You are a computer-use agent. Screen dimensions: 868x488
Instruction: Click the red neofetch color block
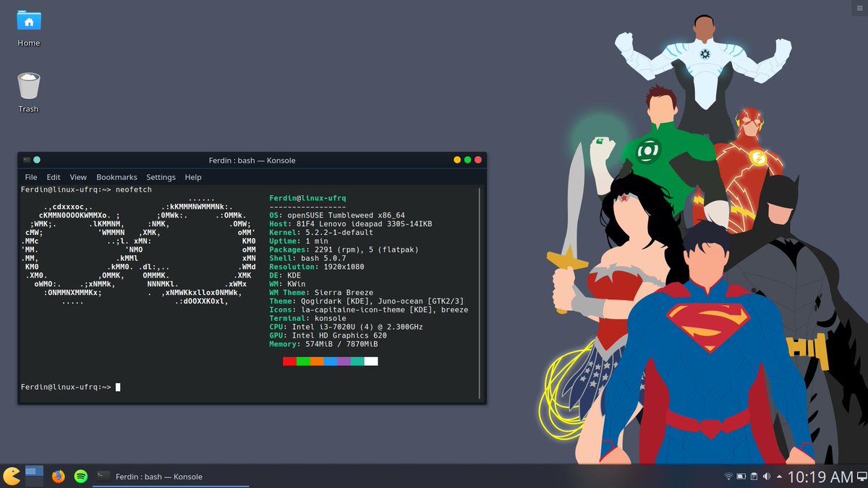point(289,361)
